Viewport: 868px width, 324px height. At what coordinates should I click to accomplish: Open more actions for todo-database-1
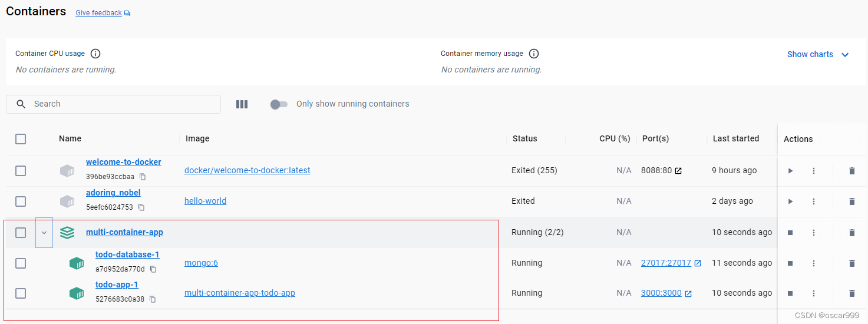814,263
